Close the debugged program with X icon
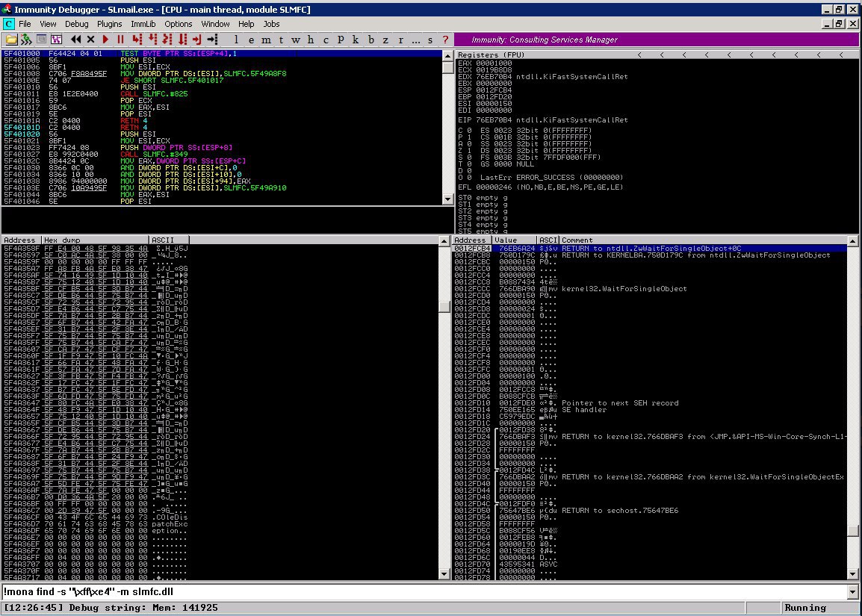Image resolution: width=862 pixels, height=616 pixels. pos(90,40)
